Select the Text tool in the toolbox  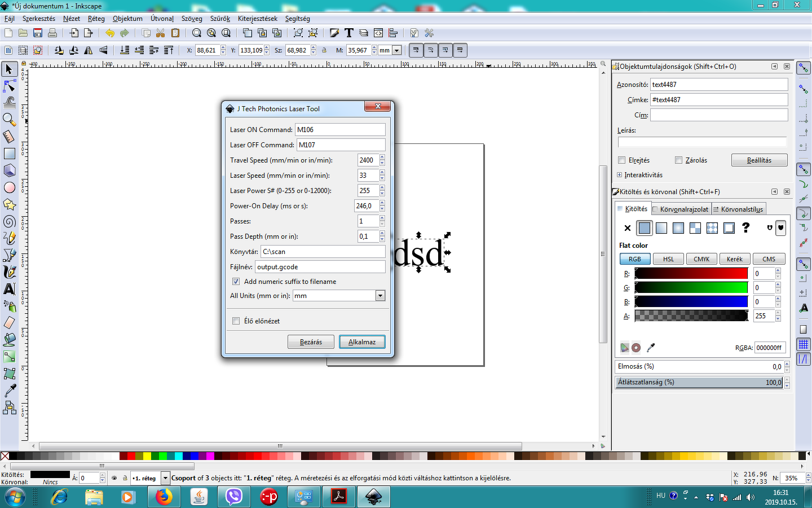pyautogui.click(x=10, y=289)
